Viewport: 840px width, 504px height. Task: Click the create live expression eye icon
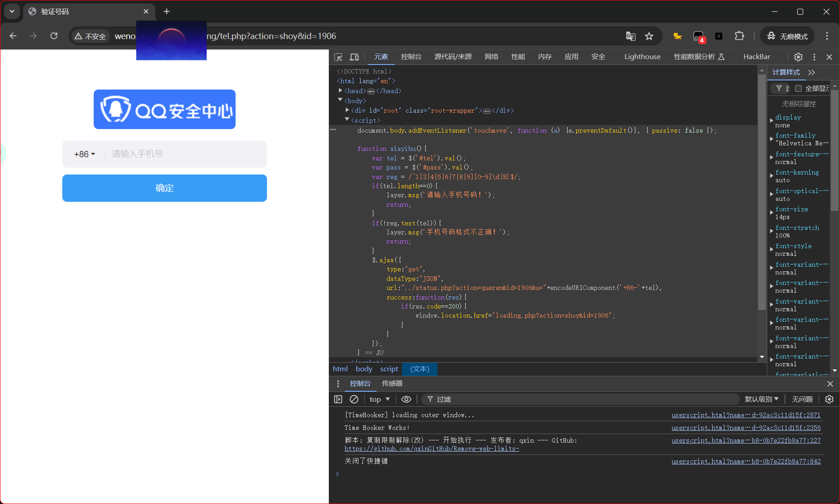click(406, 399)
